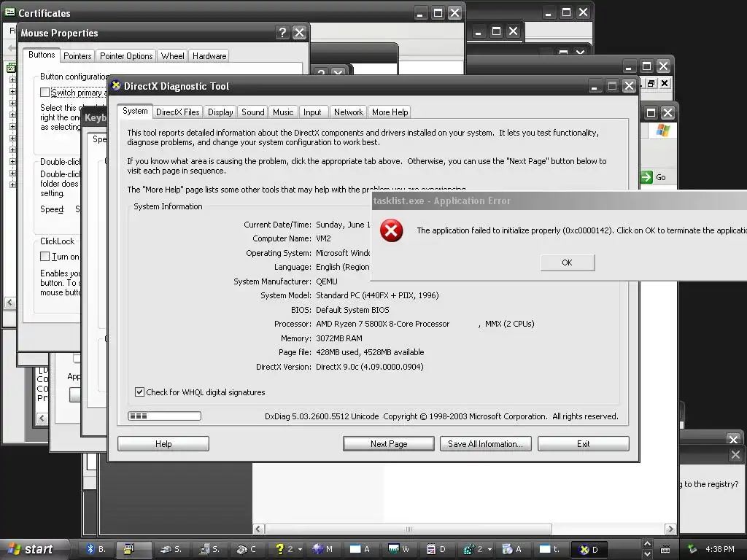Click the System Manufacturer value QEMU
This screenshot has width=747, height=560.
tap(326, 281)
